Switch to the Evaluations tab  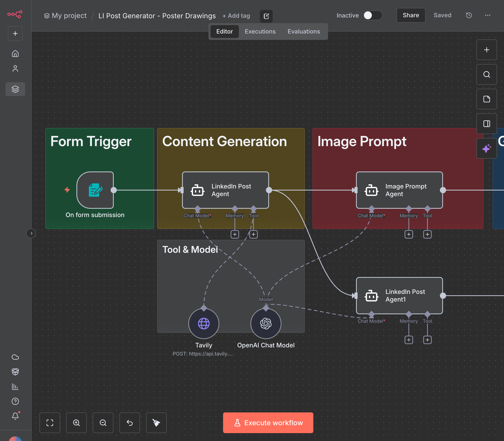click(x=304, y=31)
